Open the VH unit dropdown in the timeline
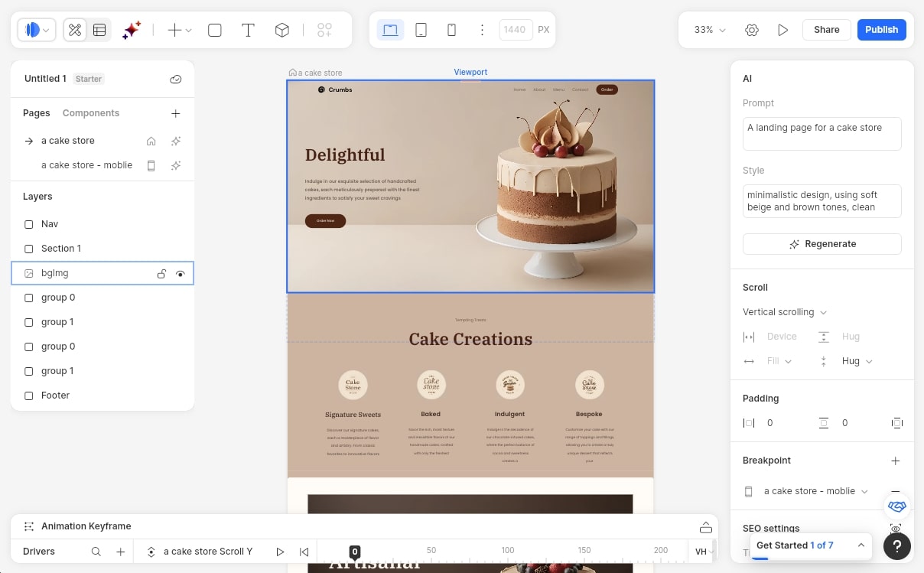924x573 pixels. pos(702,551)
